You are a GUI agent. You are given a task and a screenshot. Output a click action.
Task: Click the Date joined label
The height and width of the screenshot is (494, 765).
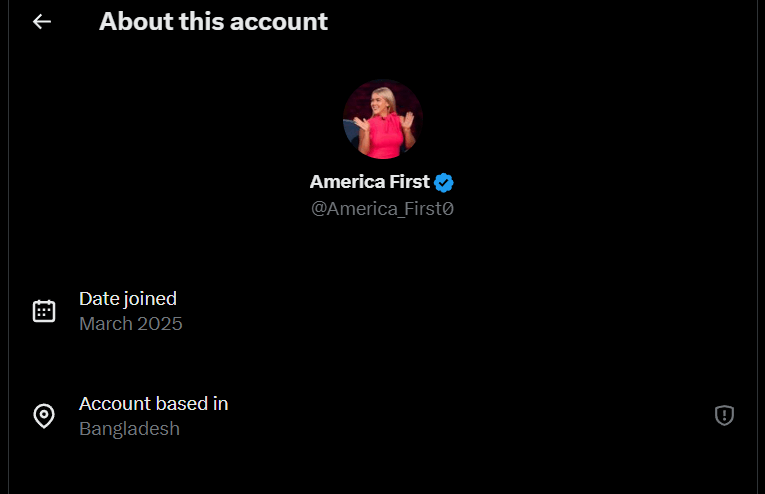pyautogui.click(x=128, y=298)
